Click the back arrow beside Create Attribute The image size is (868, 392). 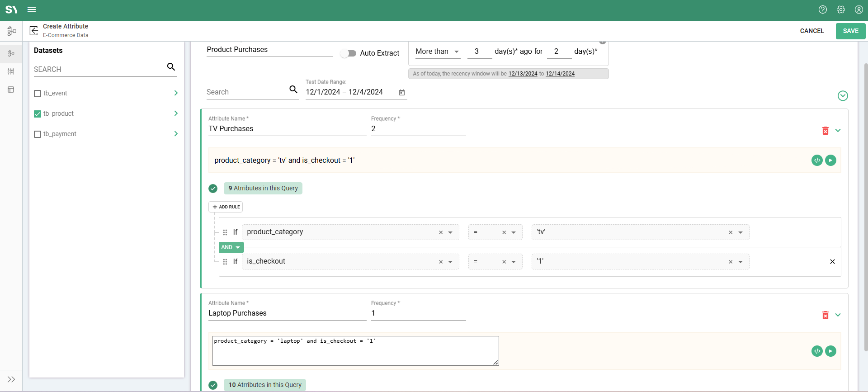33,31
